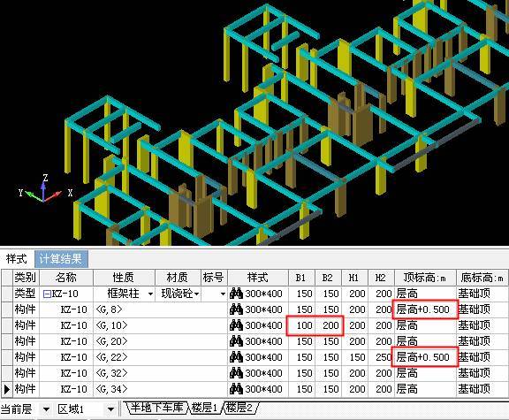Screen dimensions: 509x420
Task: Select the 楼层2 floor tab
Action: [239, 408]
